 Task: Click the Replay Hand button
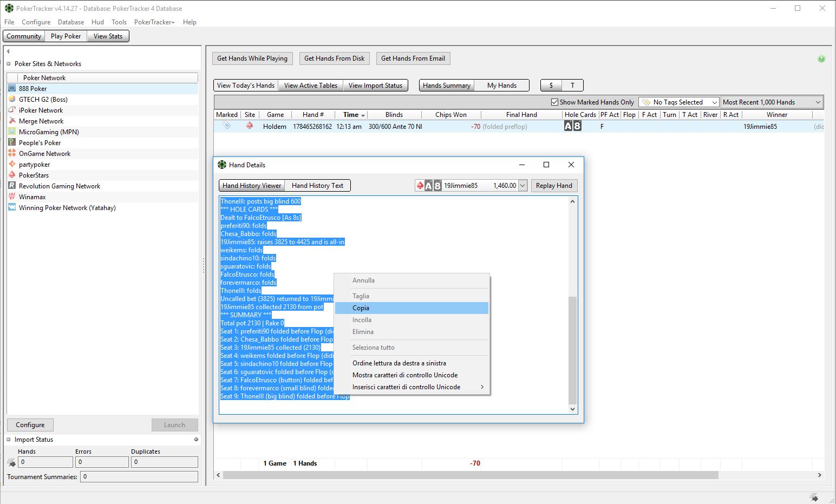[554, 186]
